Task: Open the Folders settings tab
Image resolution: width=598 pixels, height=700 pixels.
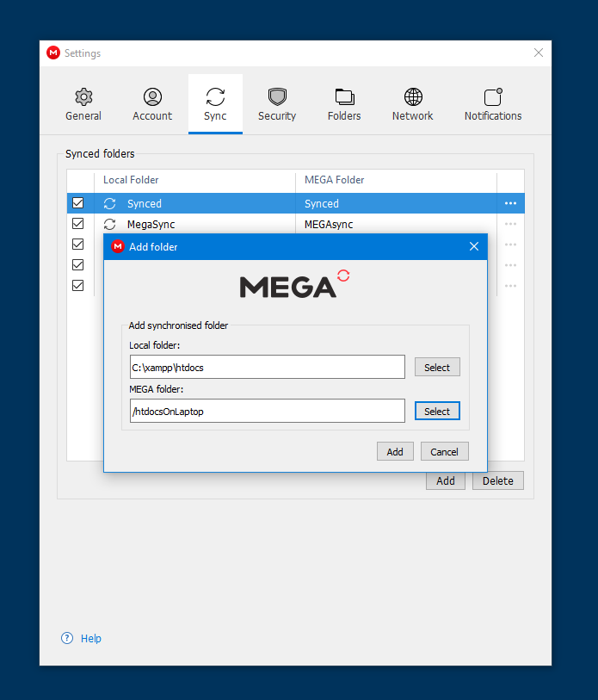Action: coord(344,104)
